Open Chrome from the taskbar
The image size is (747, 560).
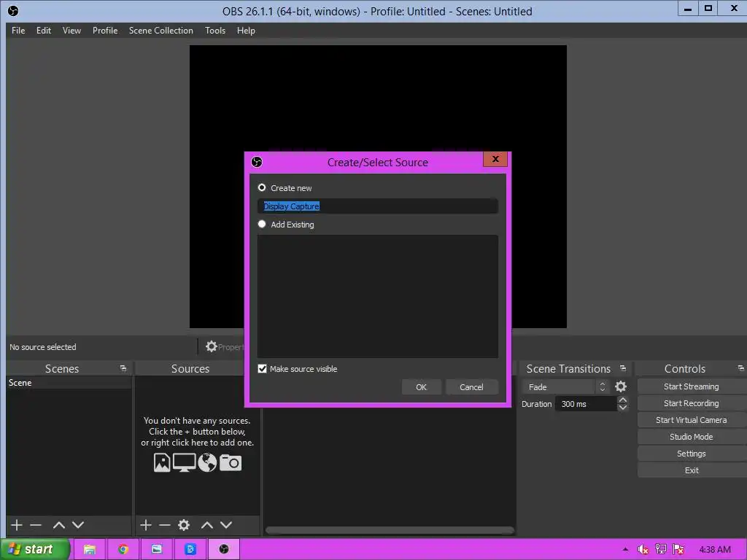coord(123,549)
